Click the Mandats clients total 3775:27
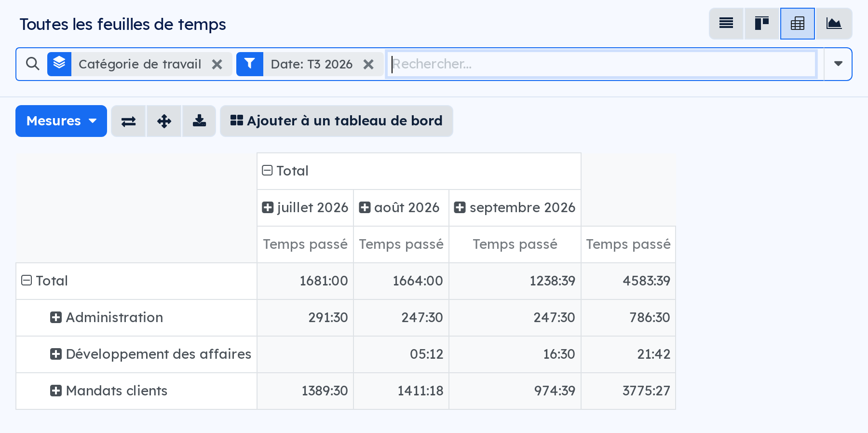The image size is (868, 433). [628, 391]
